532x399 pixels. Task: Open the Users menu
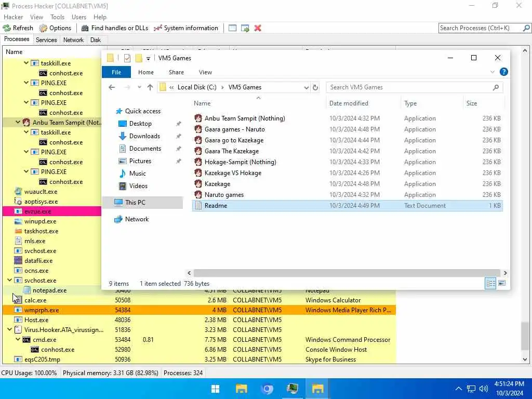pos(79,17)
